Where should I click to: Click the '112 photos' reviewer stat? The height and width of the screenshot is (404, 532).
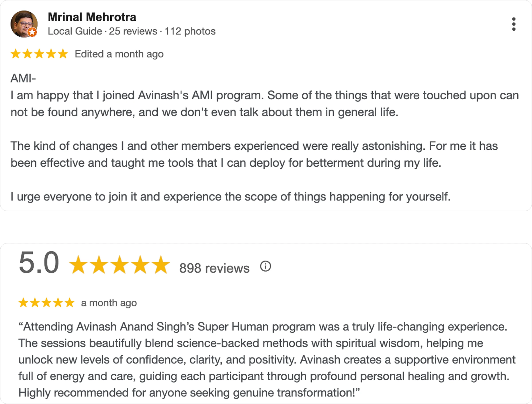click(190, 31)
